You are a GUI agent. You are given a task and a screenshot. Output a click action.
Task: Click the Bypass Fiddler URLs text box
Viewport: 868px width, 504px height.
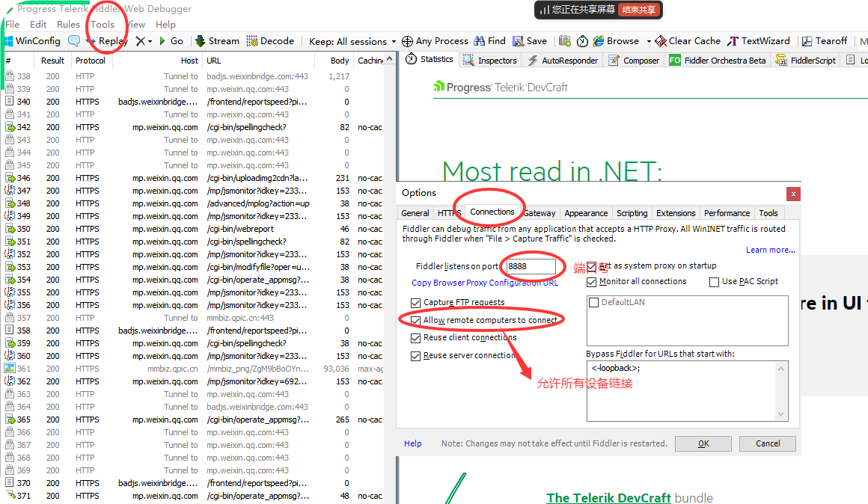click(x=688, y=391)
